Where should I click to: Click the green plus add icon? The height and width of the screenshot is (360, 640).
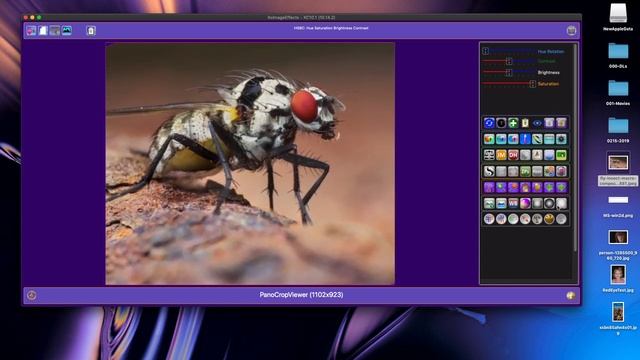[513, 123]
